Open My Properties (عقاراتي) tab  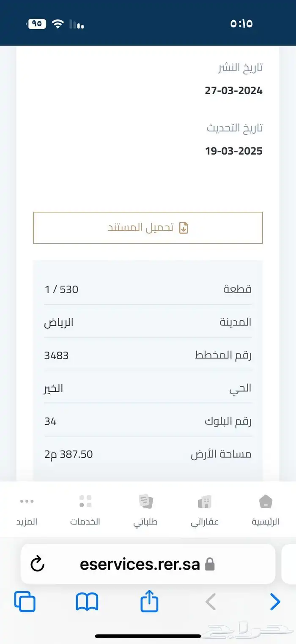click(x=205, y=510)
